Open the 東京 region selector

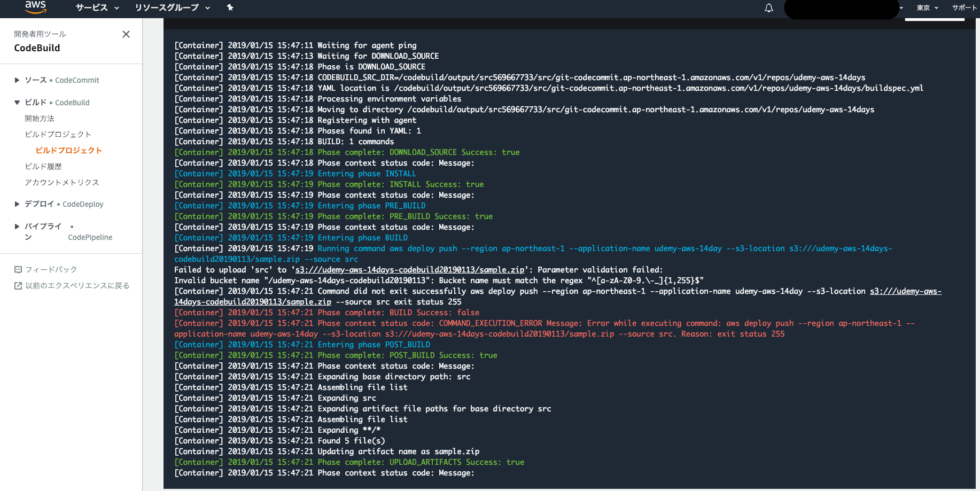[927, 7]
